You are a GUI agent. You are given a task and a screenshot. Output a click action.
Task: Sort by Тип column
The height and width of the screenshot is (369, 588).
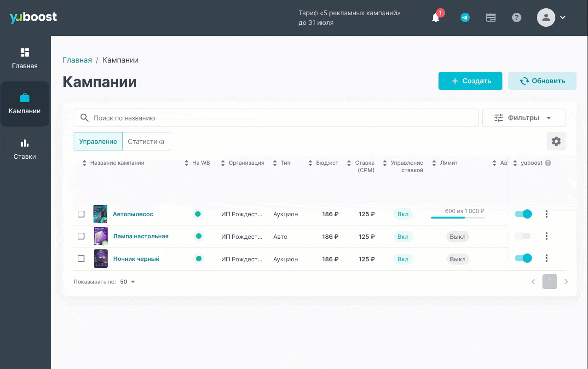pos(275,163)
